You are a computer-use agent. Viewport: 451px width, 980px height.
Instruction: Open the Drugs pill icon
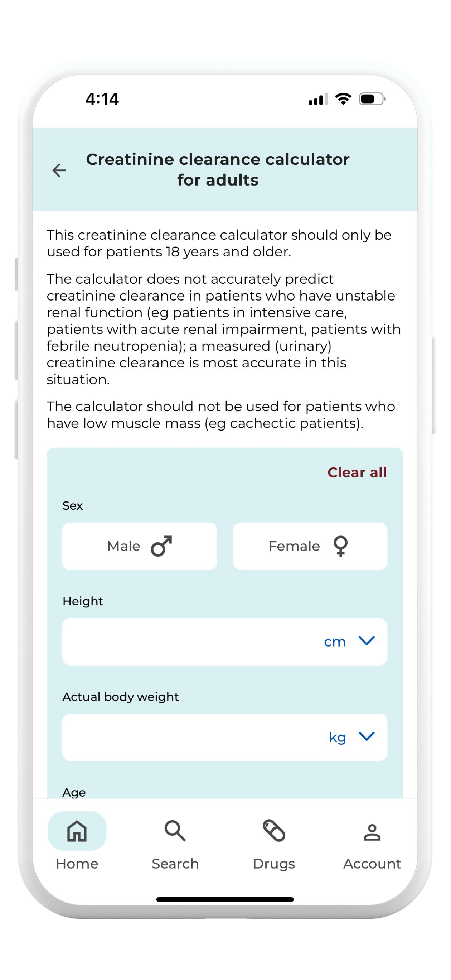click(274, 831)
